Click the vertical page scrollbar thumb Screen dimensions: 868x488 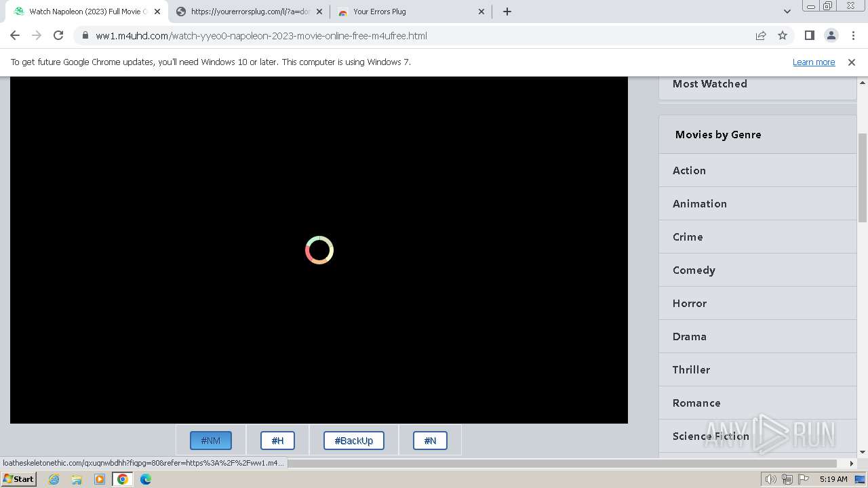pos(863,178)
